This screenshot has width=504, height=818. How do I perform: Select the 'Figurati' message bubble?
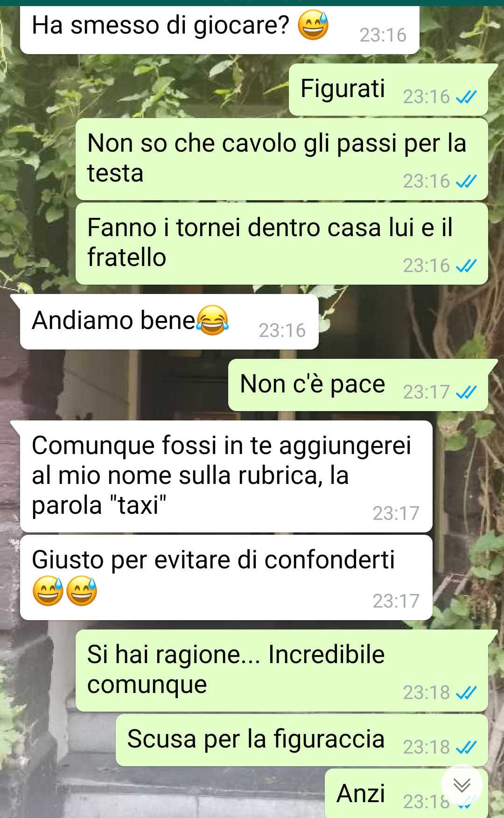click(x=388, y=90)
